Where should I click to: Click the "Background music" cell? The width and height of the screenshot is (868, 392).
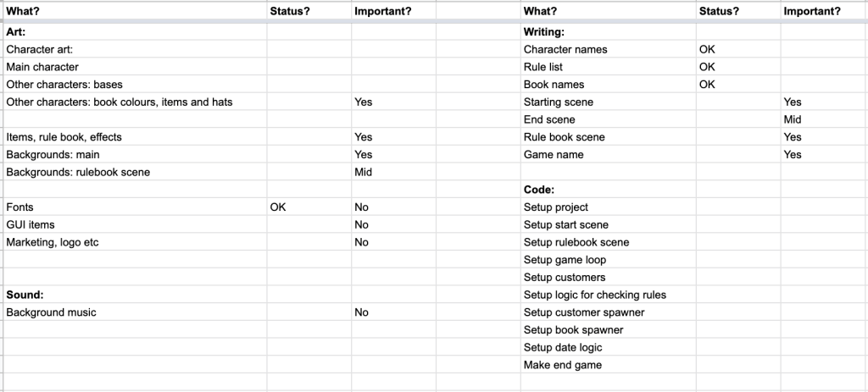tap(51, 312)
